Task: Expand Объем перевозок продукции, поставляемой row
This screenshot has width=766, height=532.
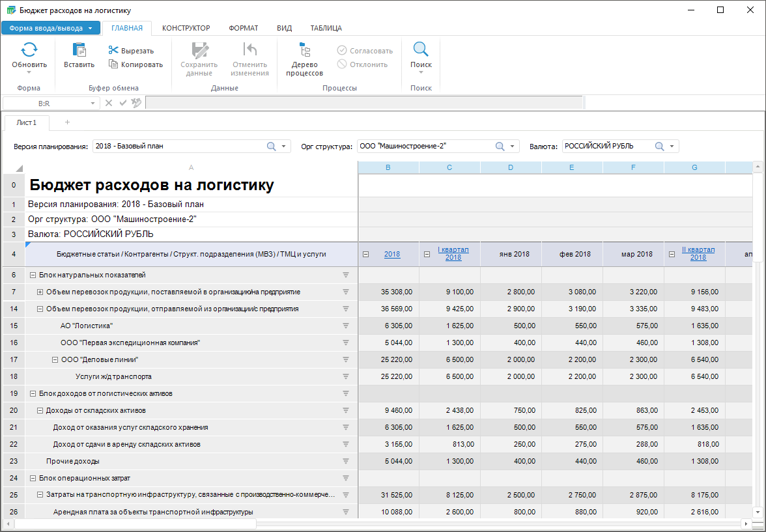Action: pos(40,292)
